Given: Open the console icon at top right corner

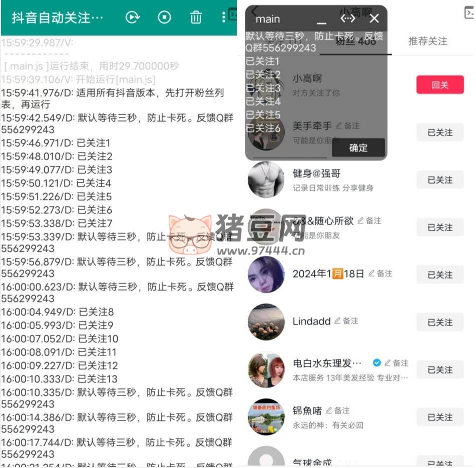Looking at the screenshot, I should pyautogui.click(x=469, y=13).
